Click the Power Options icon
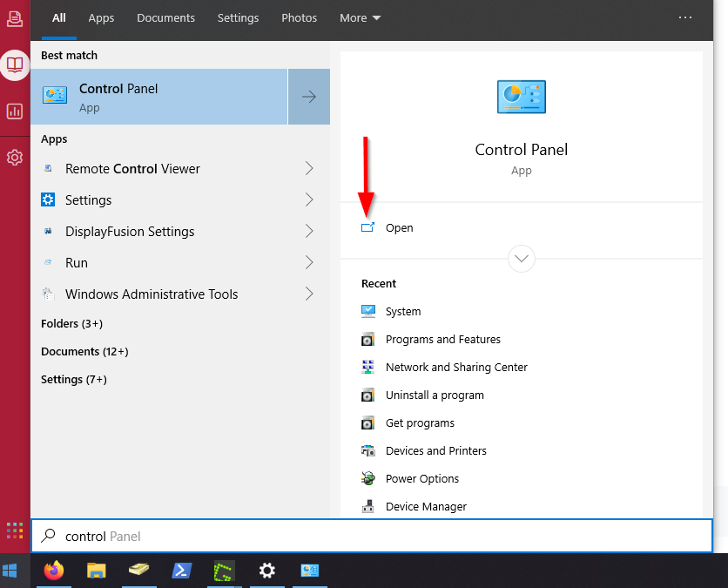728x588 pixels. 368,478
